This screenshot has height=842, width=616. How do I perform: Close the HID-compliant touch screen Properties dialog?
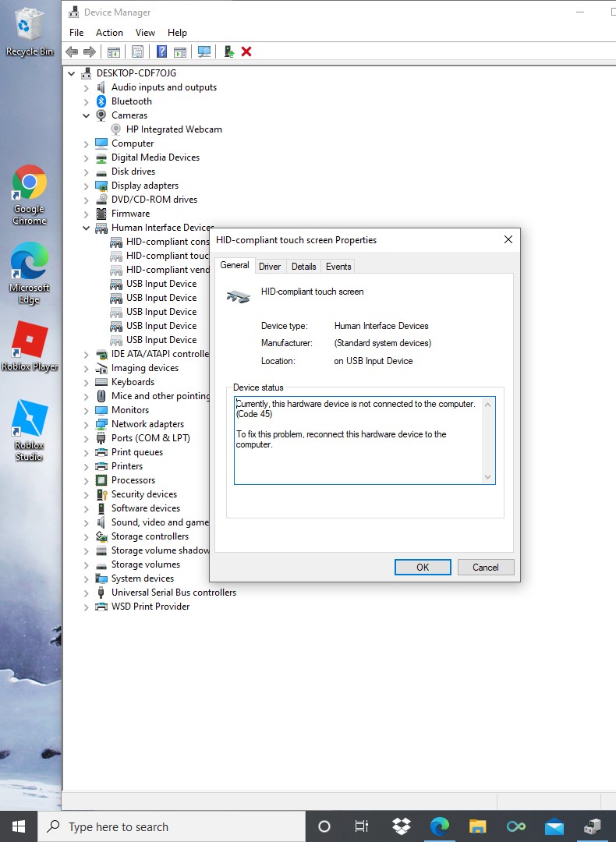(508, 239)
